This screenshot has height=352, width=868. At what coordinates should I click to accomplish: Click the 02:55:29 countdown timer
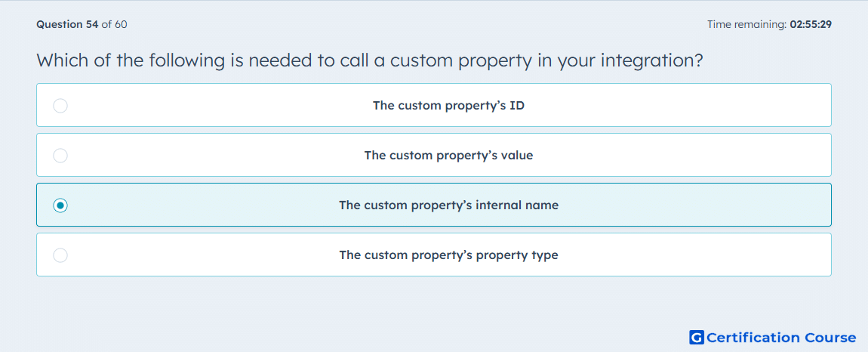[811, 24]
